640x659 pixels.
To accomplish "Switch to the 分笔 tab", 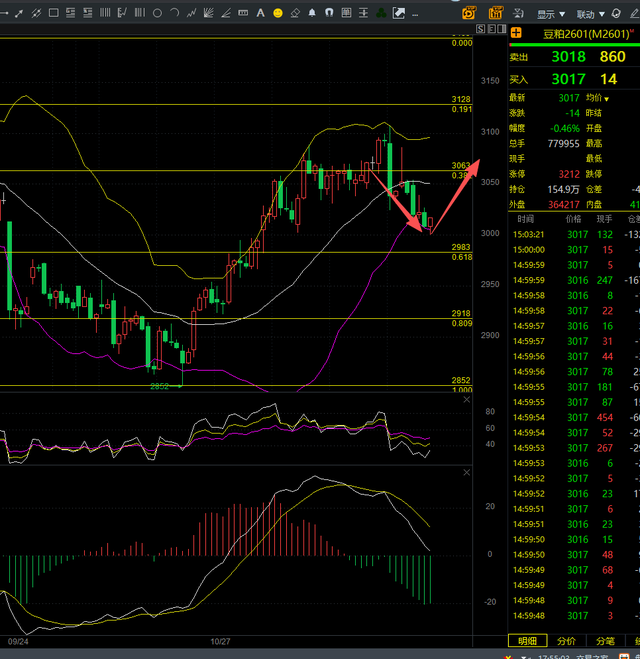I will (x=606, y=641).
